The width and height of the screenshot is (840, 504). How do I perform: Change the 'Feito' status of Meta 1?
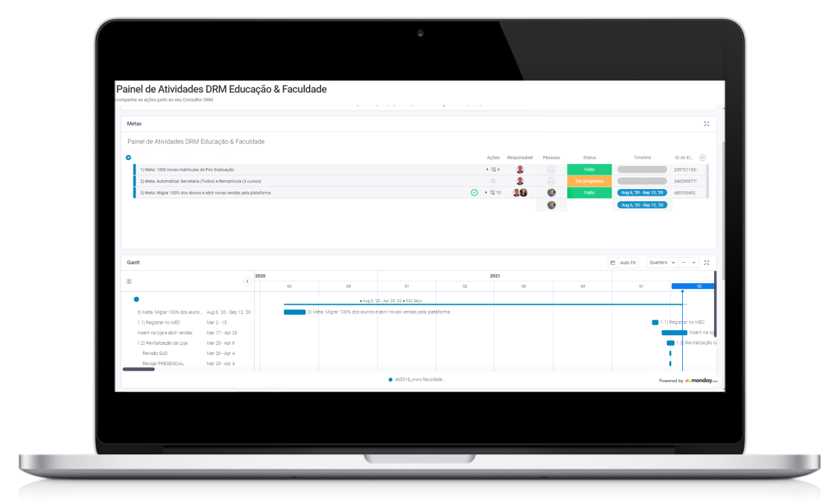pos(589,169)
